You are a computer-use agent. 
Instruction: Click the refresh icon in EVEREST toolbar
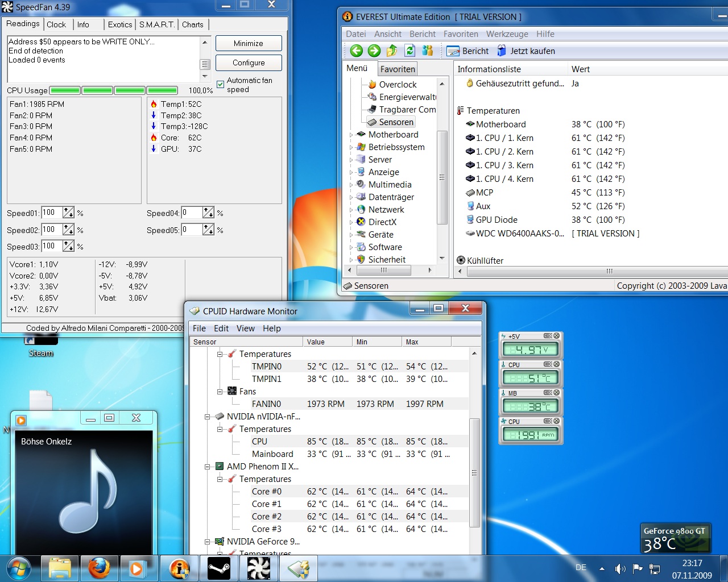(x=409, y=51)
